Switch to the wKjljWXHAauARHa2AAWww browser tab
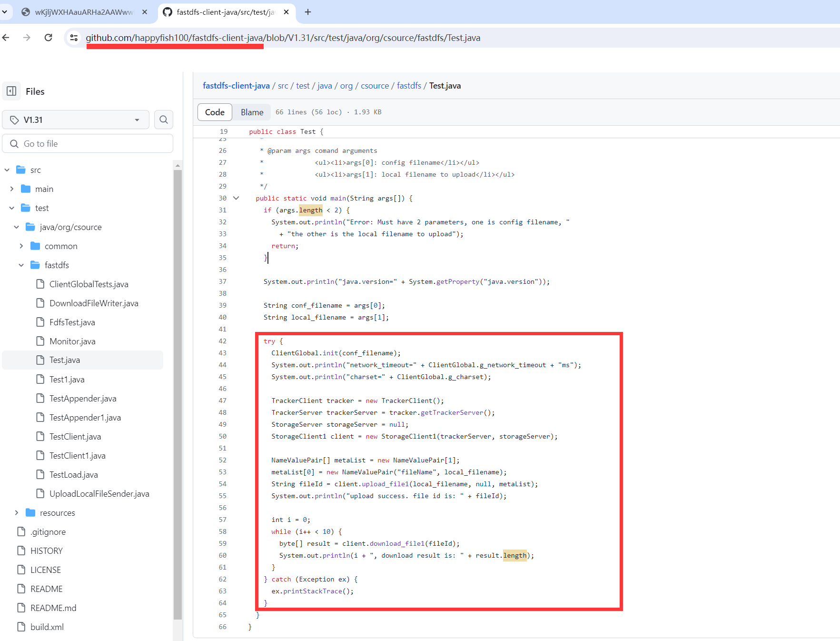The width and height of the screenshot is (840, 641). 84,12
